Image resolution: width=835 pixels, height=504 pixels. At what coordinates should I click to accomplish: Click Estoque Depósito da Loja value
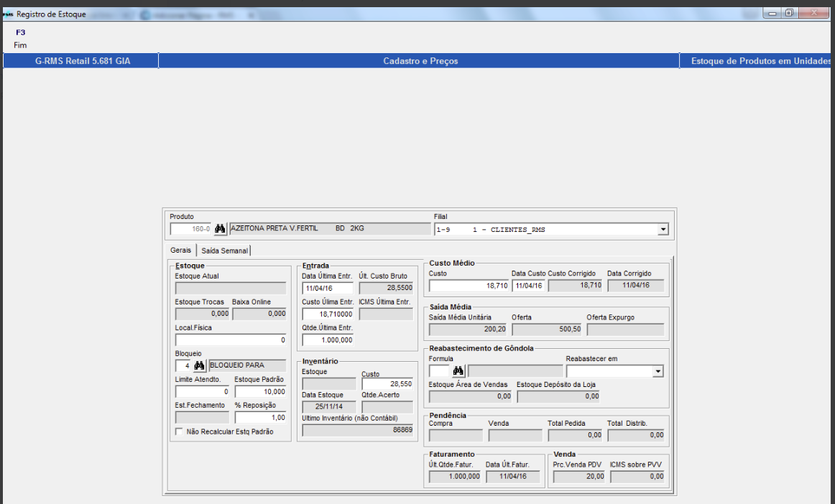(x=558, y=396)
